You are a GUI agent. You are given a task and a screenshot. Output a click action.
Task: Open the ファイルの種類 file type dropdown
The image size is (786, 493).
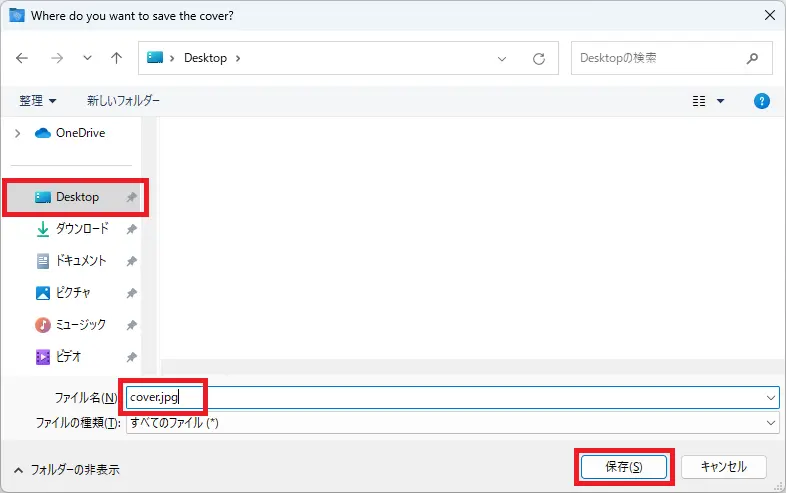(x=769, y=423)
